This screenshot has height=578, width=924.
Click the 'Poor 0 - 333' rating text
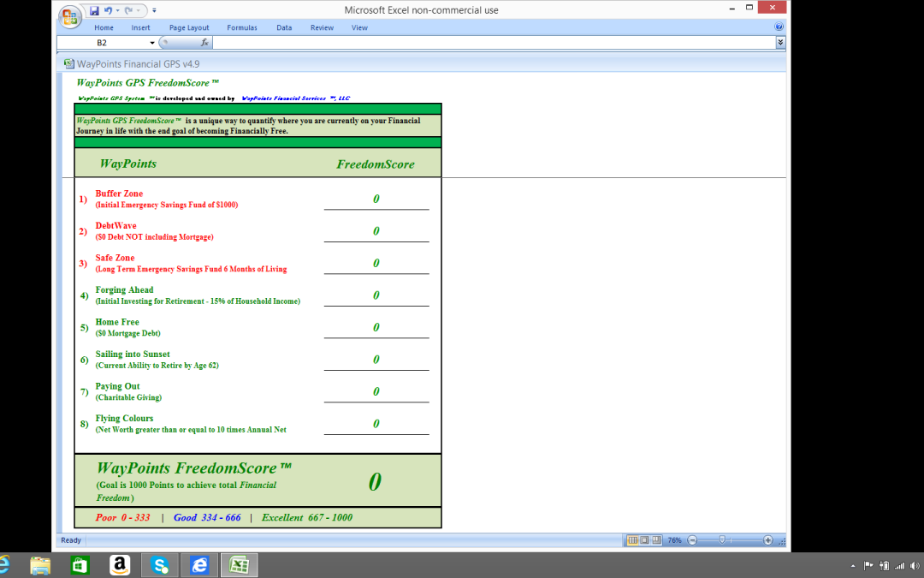click(x=122, y=517)
